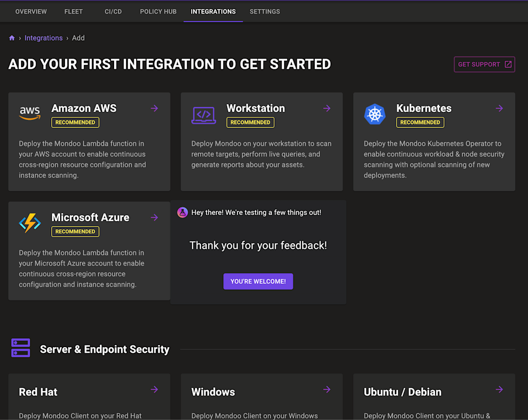Select the Windows integration title
This screenshot has height=420, width=528.
pyautogui.click(x=213, y=391)
